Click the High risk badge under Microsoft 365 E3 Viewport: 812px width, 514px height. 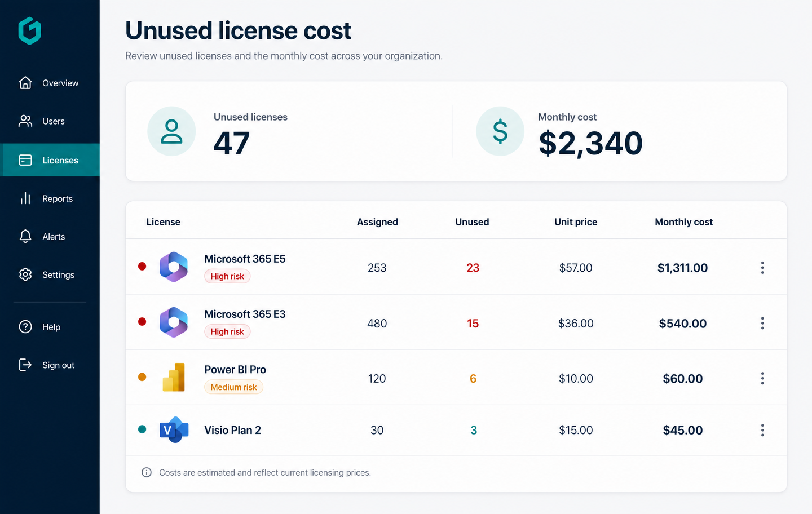tap(227, 331)
